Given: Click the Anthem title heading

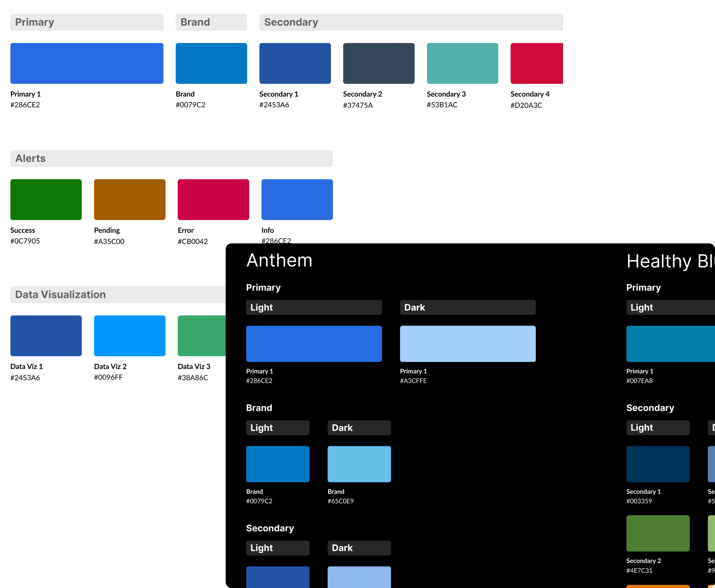Looking at the screenshot, I should click(279, 261).
